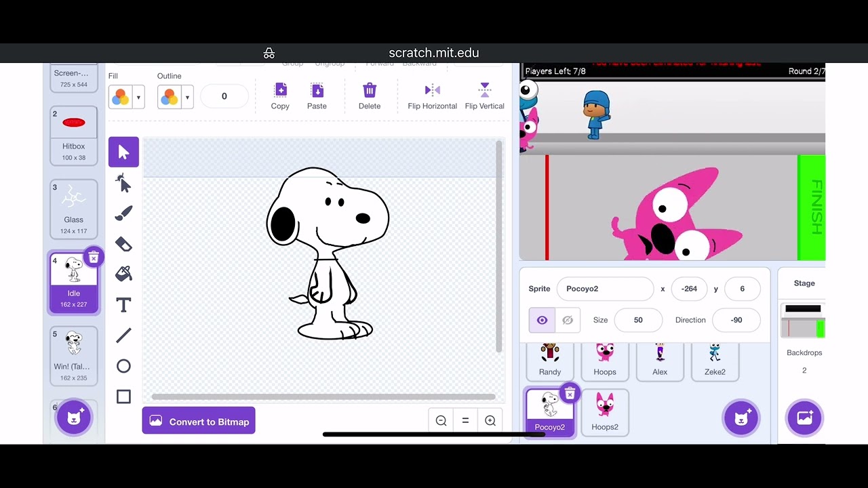Click the vertical canvas scrollbar
The height and width of the screenshot is (488, 868).
coord(499,247)
